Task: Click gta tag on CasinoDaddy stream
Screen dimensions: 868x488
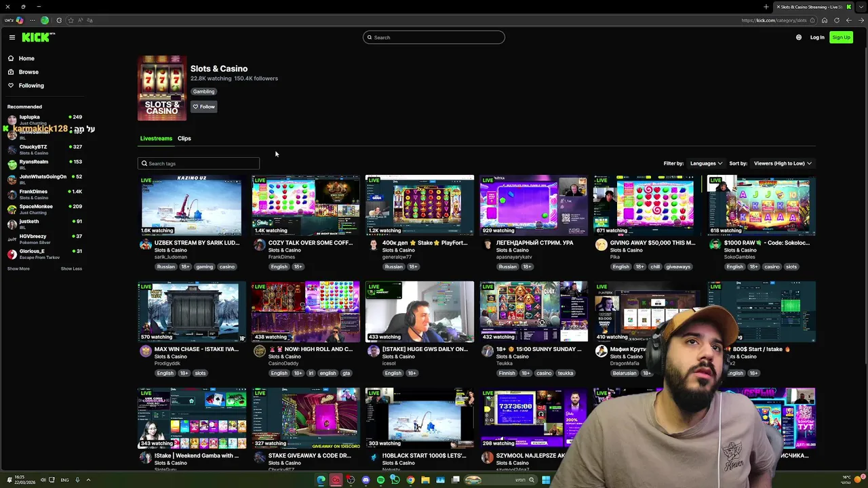Action: [346, 373]
